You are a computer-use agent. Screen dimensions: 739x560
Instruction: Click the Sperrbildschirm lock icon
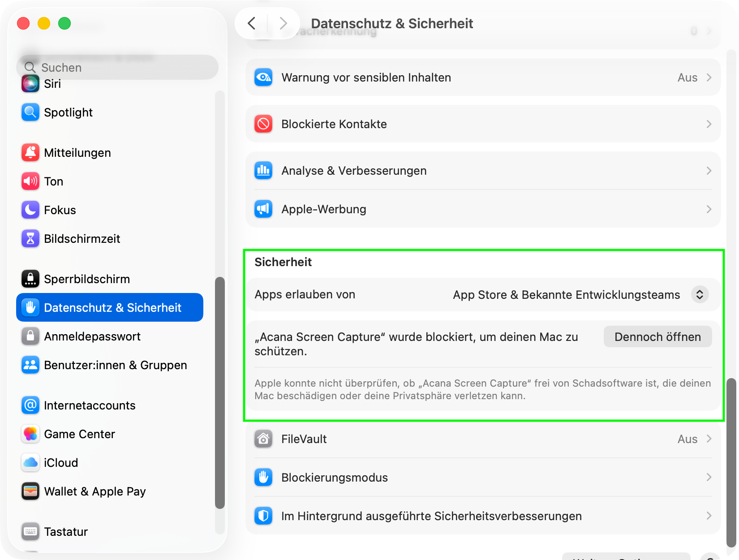point(30,279)
